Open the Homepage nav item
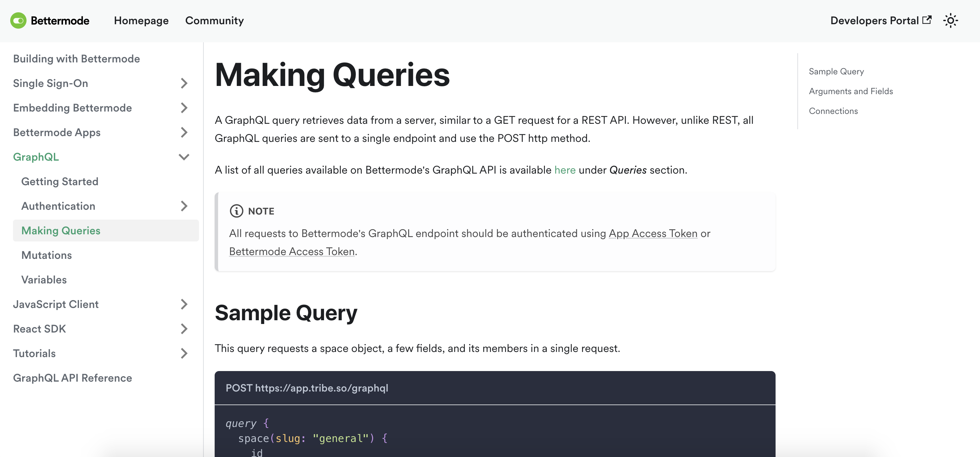Screen dimensions: 980x457 pyautogui.click(x=141, y=20)
